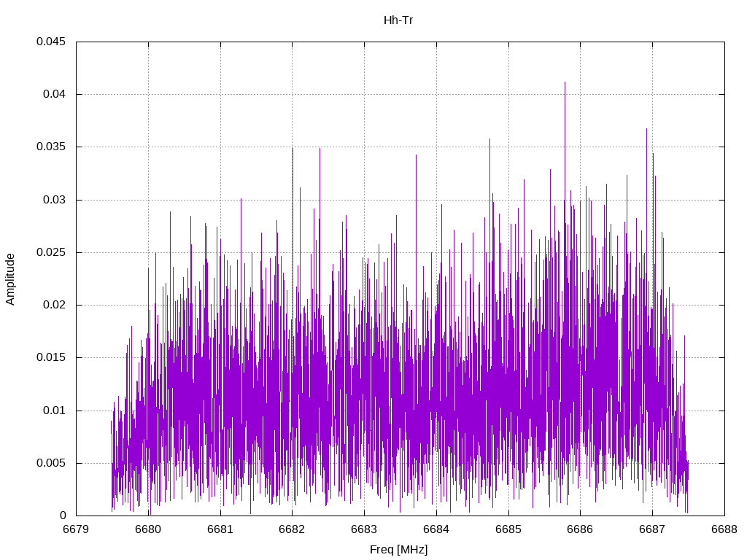
Task: Click the y-axis tick label 0.035
Action: (x=51, y=147)
